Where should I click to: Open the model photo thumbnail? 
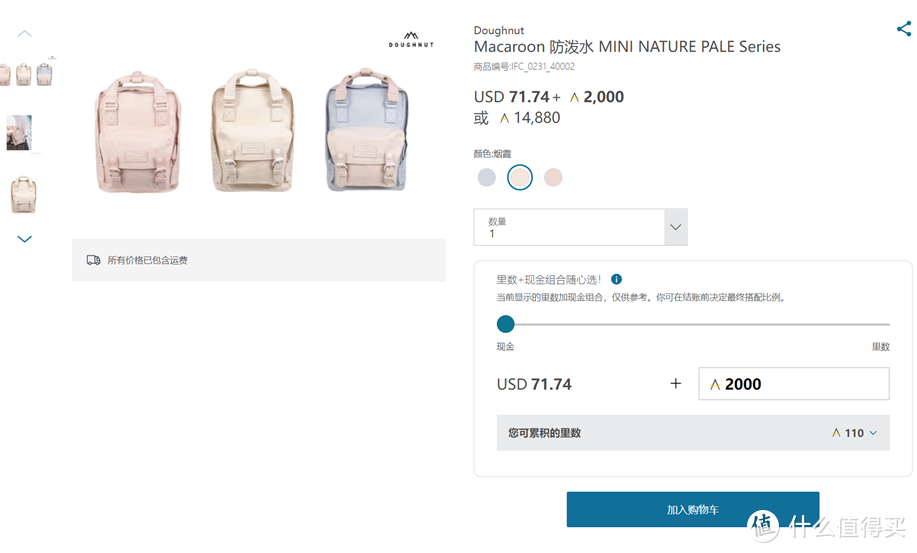pos(20,132)
